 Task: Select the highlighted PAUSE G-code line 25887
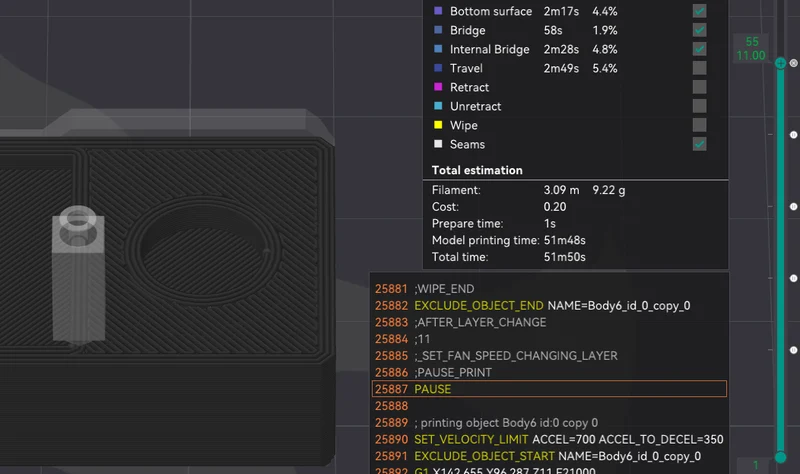(x=549, y=389)
